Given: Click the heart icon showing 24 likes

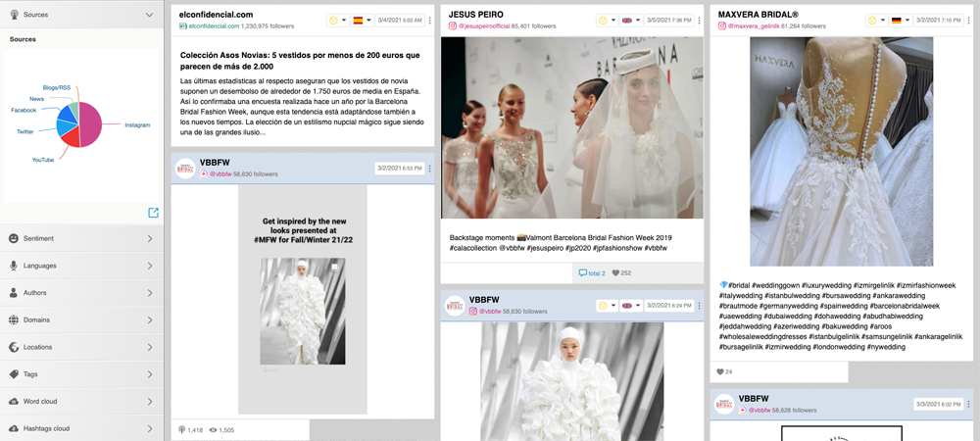Looking at the screenshot, I should pos(720,371).
